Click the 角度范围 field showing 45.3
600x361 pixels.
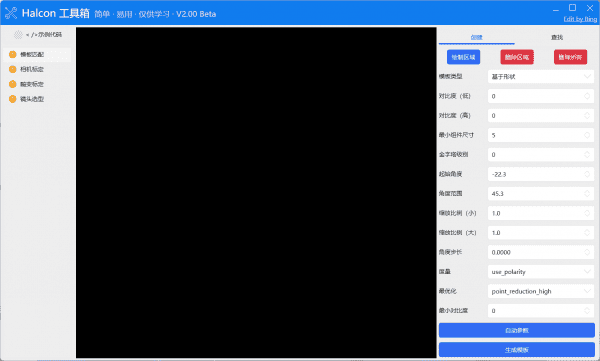point(541,194)
